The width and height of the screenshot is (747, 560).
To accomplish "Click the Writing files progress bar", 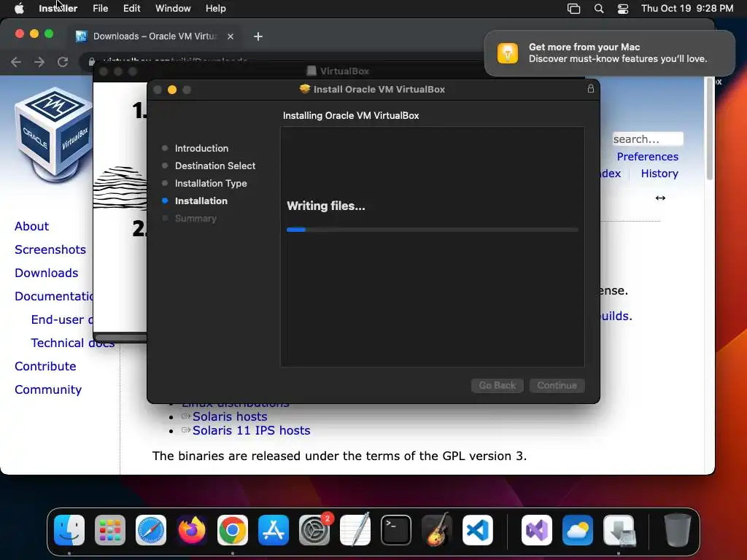I will click(x=432, y=230).
